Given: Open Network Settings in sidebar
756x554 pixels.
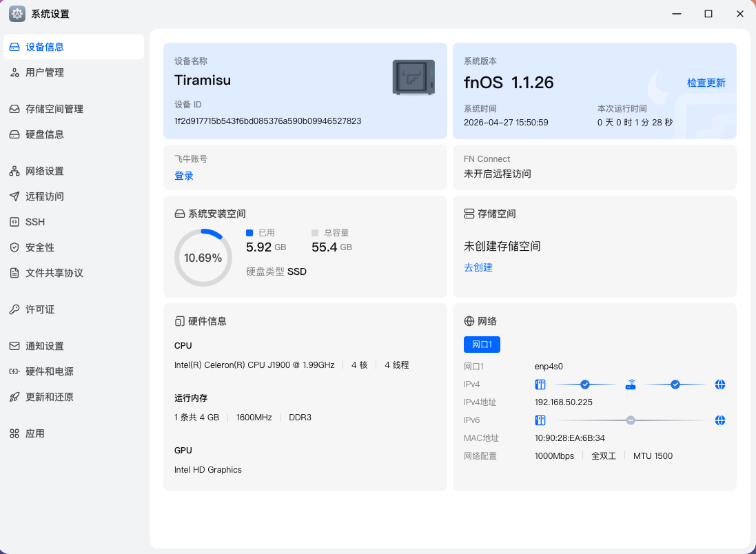Looking at the screenshot, I should (x=45, y=171).
